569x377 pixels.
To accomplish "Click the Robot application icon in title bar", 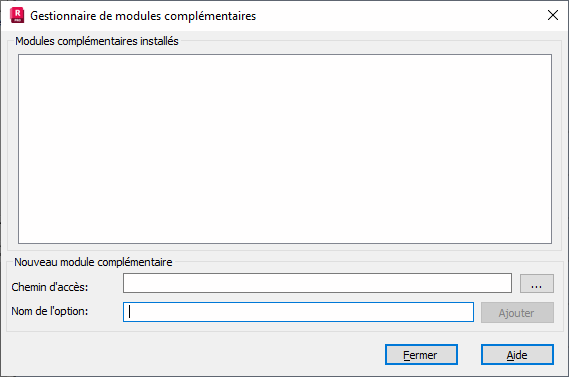I will [17, 15].
